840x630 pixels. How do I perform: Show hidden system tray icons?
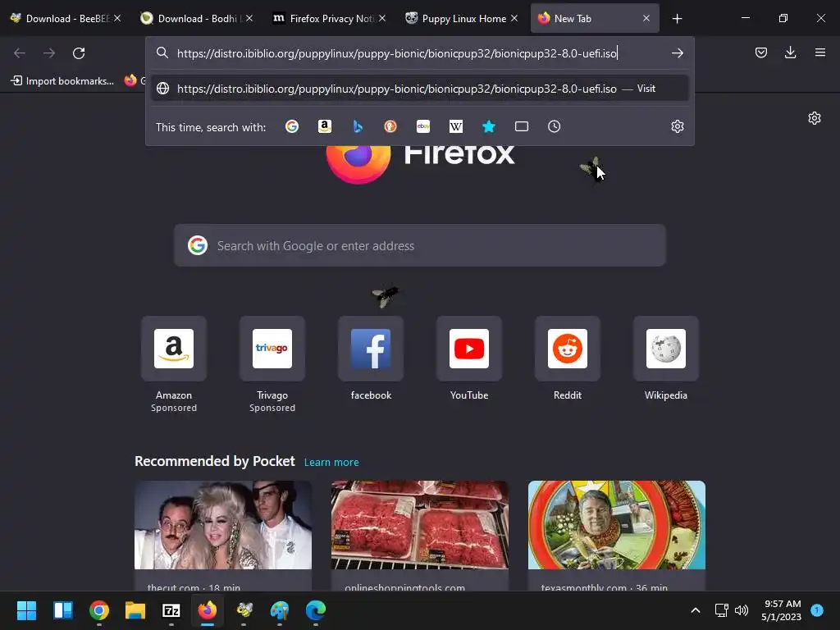pyautogui.click(x=696, y=610)
